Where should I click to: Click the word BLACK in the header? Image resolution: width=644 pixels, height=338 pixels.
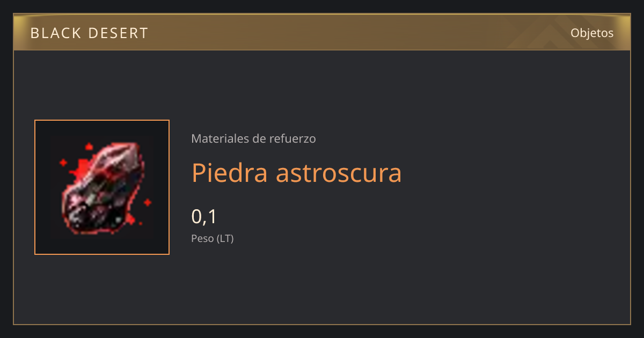click(x=52, y=33)
